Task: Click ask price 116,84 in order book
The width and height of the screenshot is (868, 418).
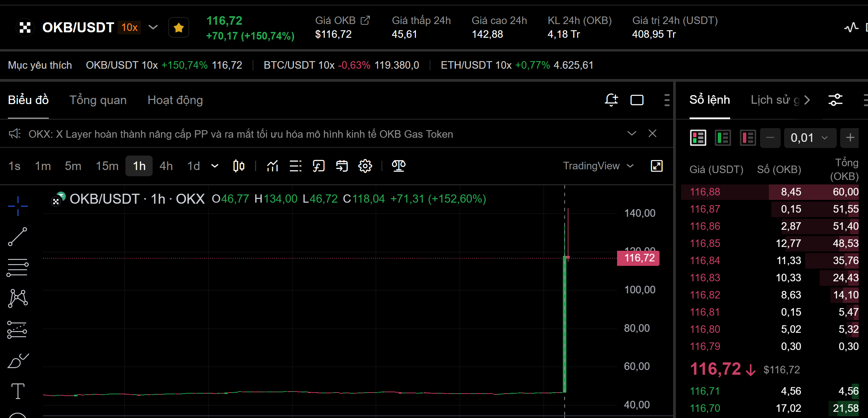Action: [x=705, y=260]
